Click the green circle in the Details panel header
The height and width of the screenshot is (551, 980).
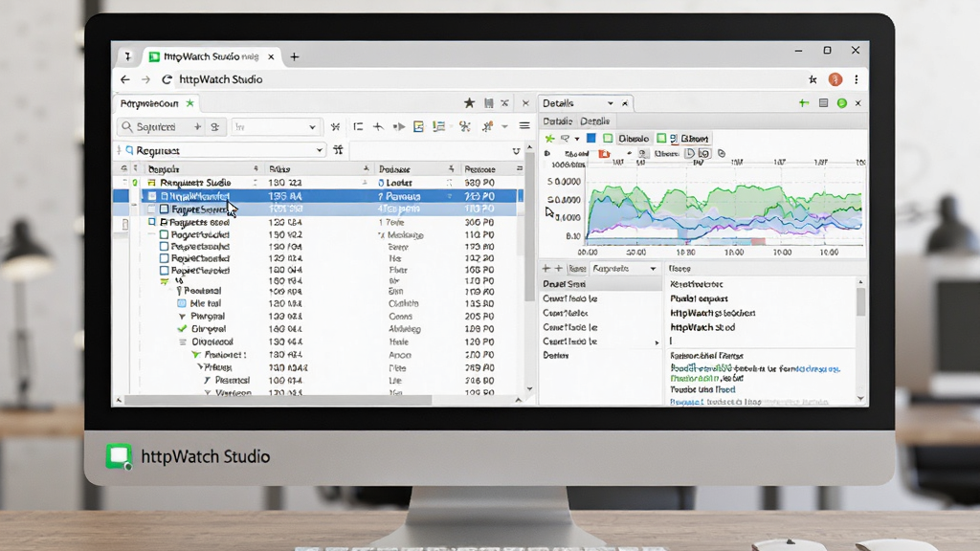pyautogui.click(x=842, y=103)
